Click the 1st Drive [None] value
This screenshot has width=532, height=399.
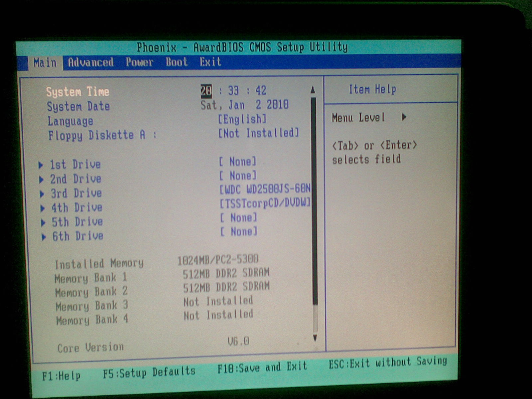[x=238, y=162]
